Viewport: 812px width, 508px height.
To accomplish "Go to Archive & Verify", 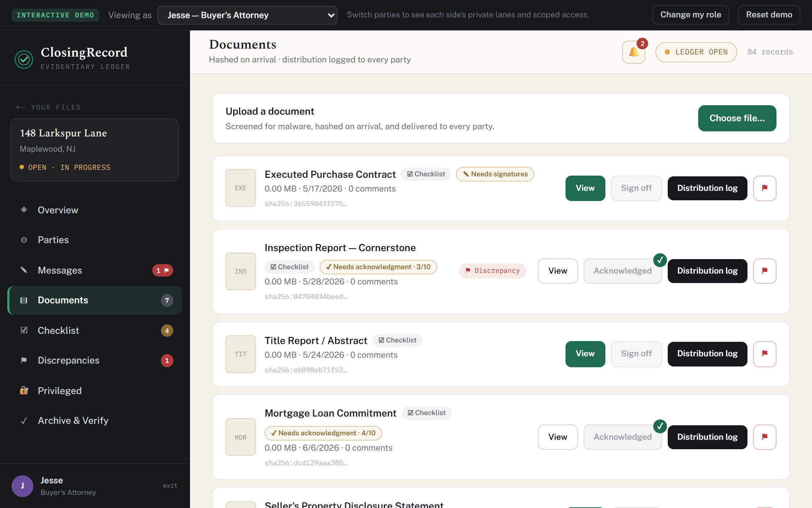I will tap(95, 421).
